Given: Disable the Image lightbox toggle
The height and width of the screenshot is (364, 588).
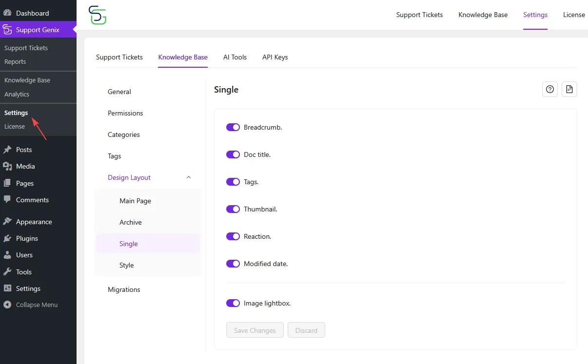Looking at the screenshot, I should coord(233,303).
